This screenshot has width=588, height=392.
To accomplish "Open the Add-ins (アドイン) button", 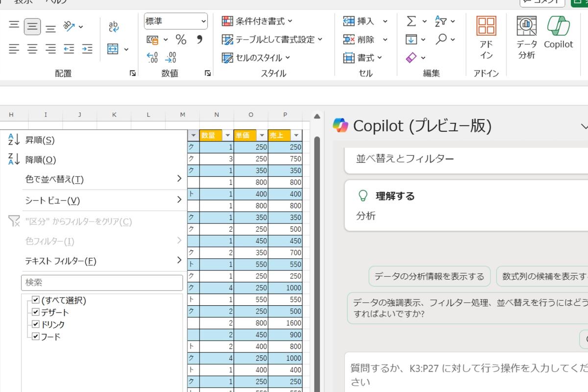I will coord(486,37).
